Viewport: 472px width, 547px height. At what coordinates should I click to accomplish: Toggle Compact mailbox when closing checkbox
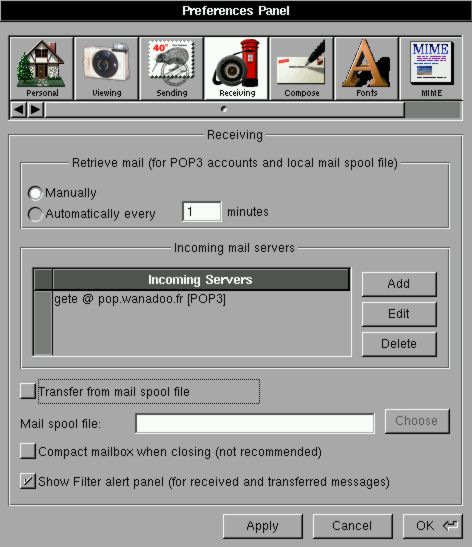click(x=28, y=451)
